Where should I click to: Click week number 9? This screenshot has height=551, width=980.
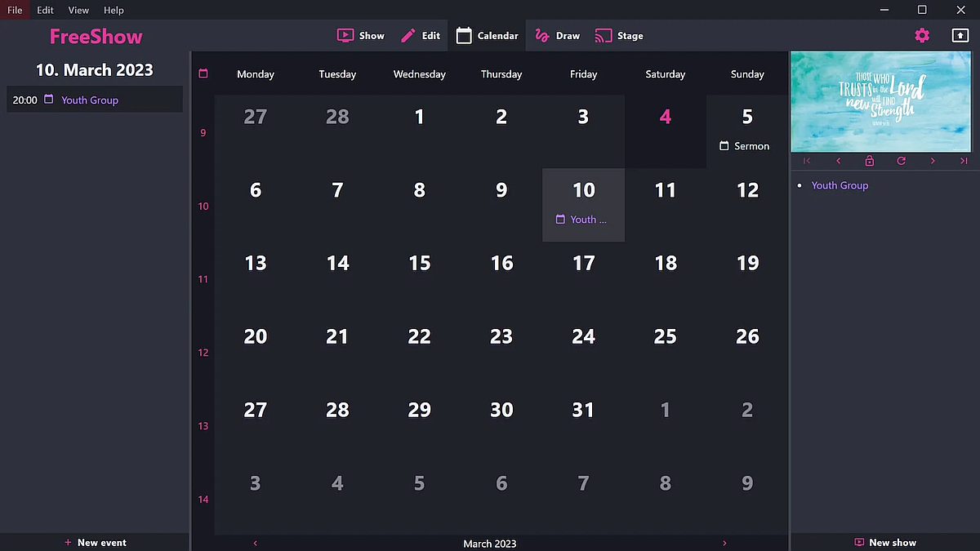point(203,132)
